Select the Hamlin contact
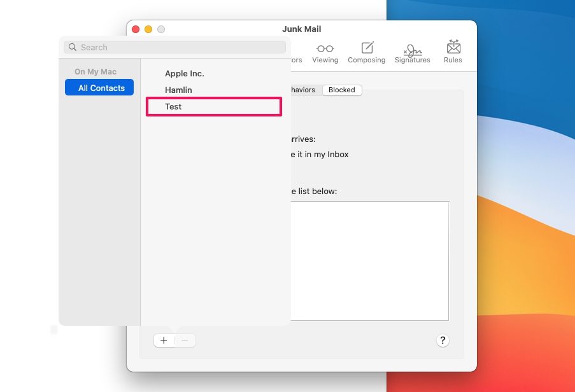This screenshot has height=392, width=575. pos(178,90)
